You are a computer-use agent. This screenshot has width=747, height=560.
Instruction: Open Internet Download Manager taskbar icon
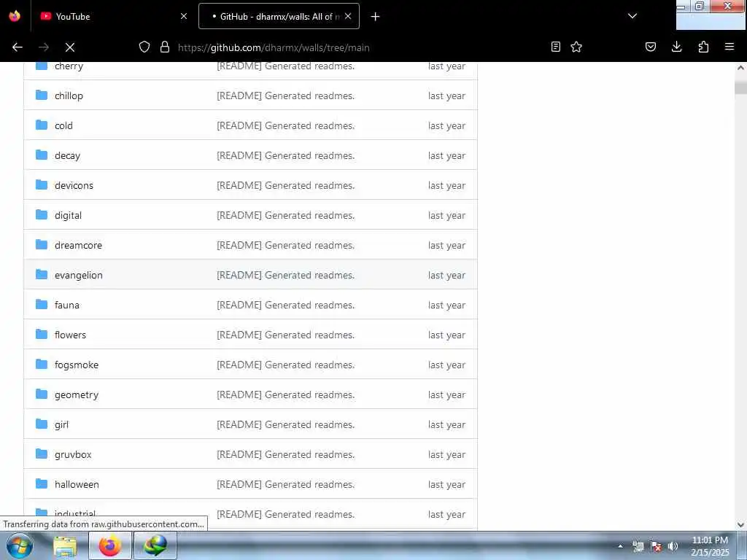click(x=155, y=545)
